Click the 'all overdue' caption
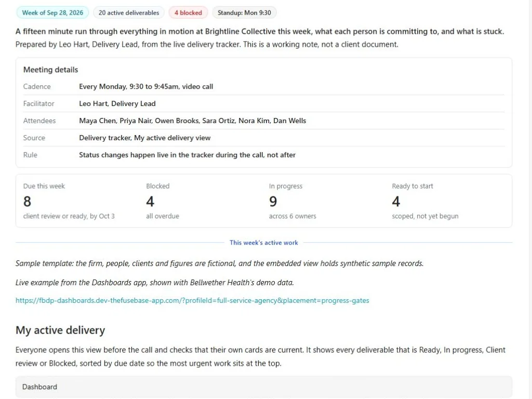532x399 pixels. pos(163,216)
